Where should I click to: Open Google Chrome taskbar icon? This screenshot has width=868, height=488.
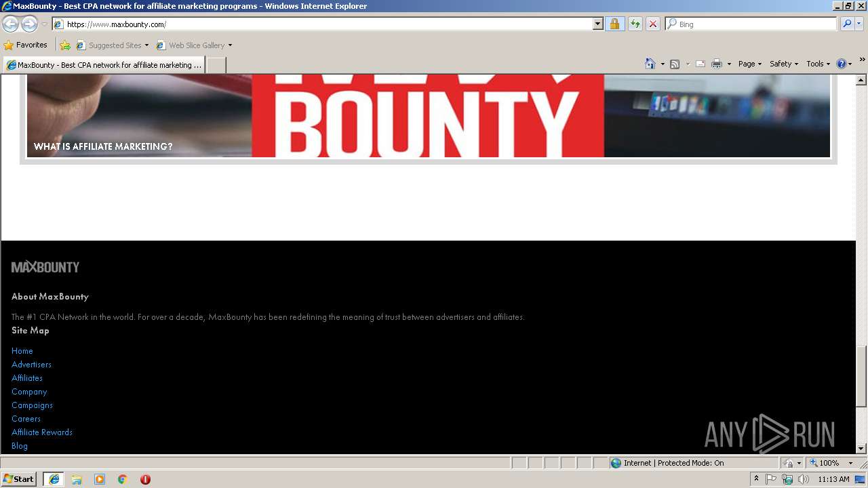(x=123, y=479)
